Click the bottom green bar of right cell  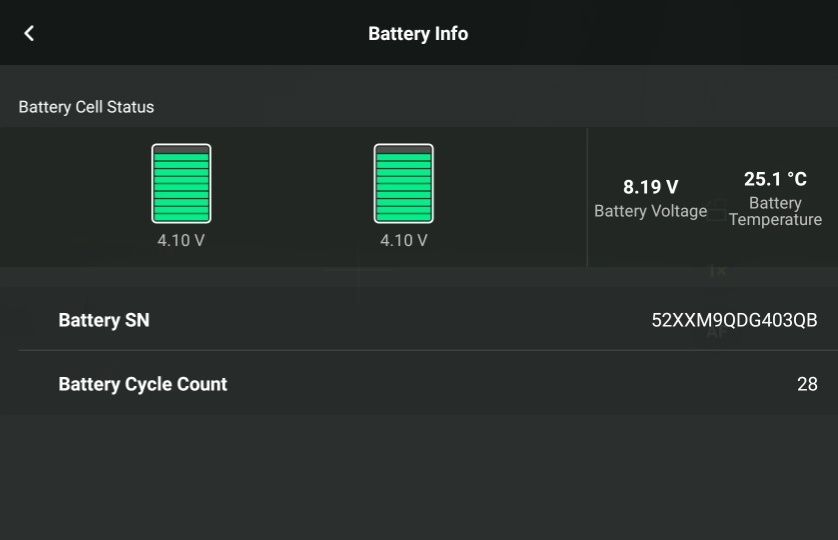tap(403, 215)
